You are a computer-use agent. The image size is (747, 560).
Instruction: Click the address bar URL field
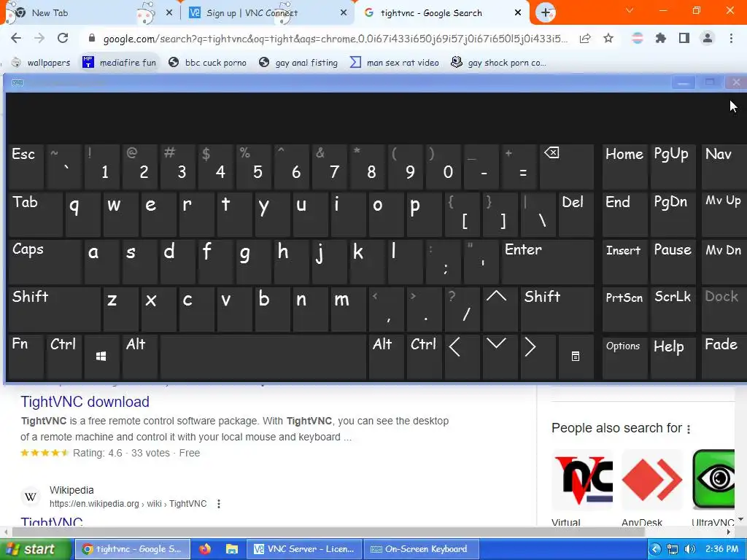click(335, 39)
